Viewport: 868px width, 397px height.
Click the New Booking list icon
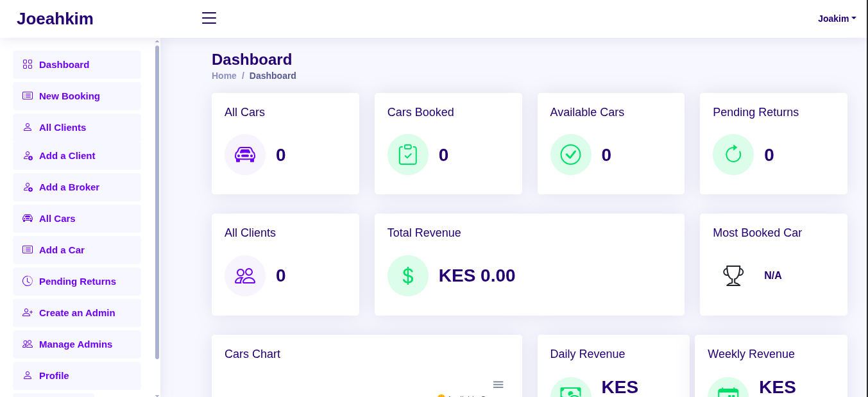27,96
